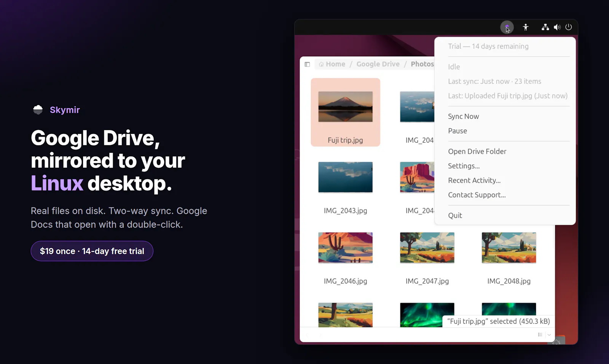Click the Skymir cloud logo on the page
Viewport: 609px width, 364px height.
38,110
